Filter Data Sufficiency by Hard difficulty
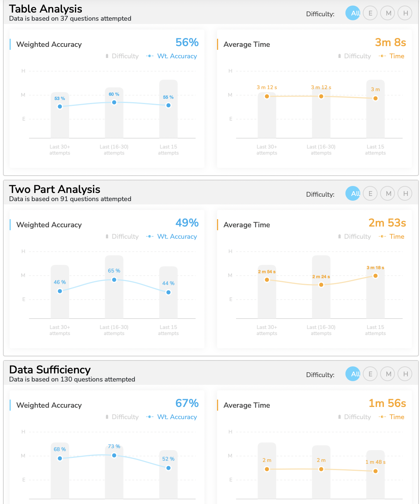Viewport: 420px width, 504px height. pyautogui.click(x=405, y=374)
